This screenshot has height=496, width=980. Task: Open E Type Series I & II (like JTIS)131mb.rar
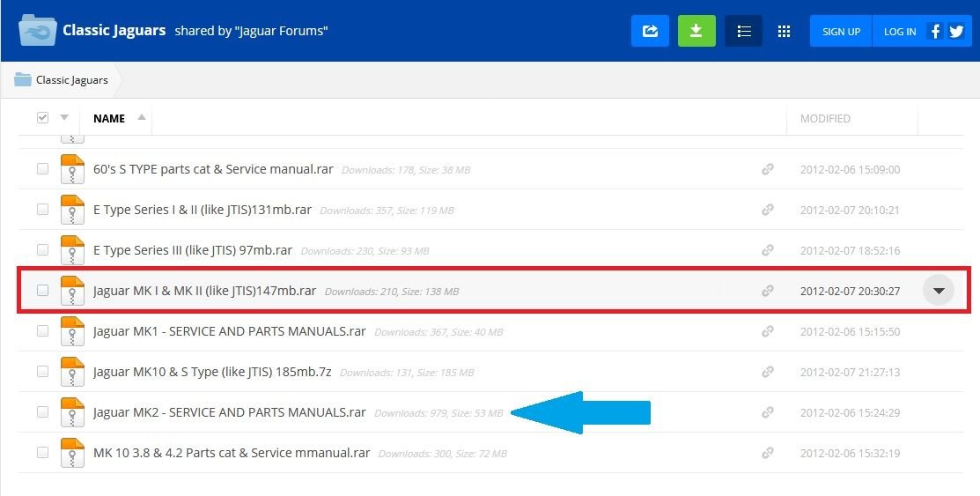(203, 210)
